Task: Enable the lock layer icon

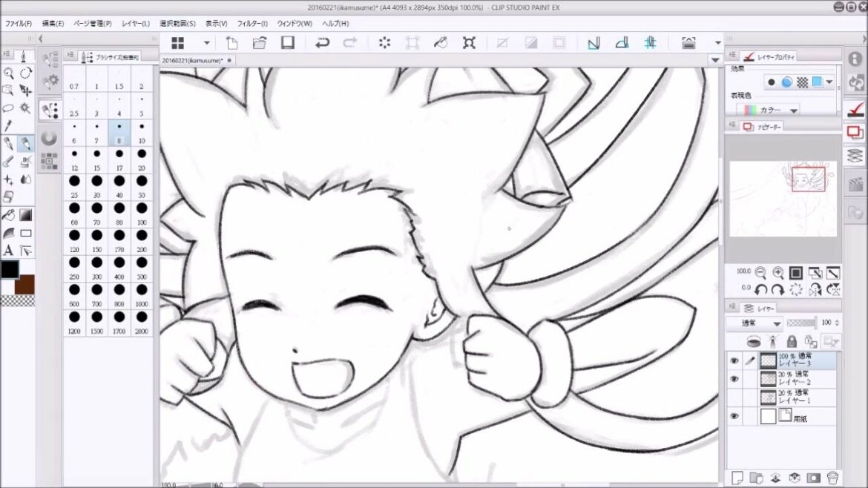Action: click(x=792, y=342)
